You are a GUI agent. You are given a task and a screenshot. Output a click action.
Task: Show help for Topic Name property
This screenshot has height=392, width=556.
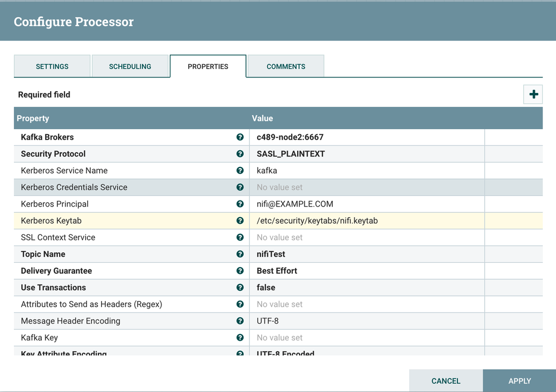240,254
